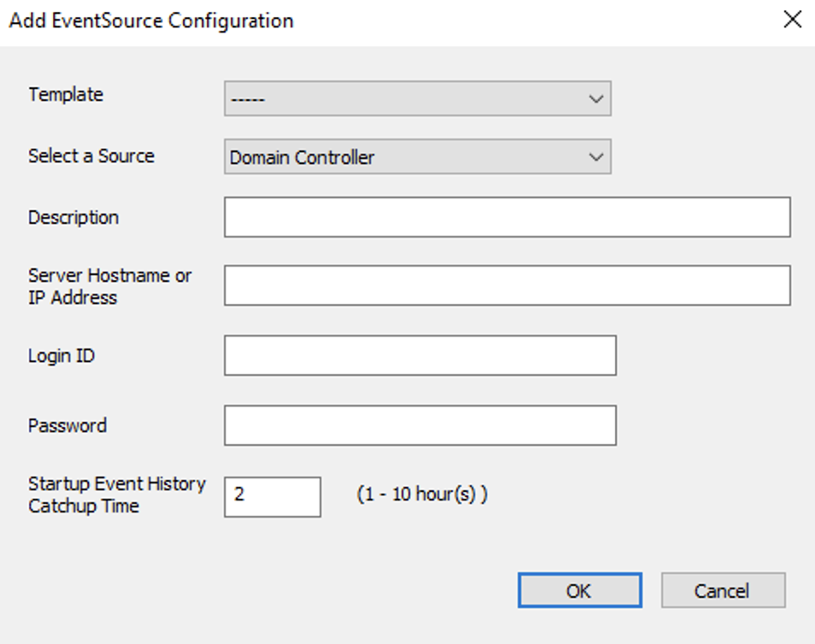Expand the Select a Source dropdown arrow
This screenshot has height=644, width=815.
pyautogui.click(x=595, y=157)
